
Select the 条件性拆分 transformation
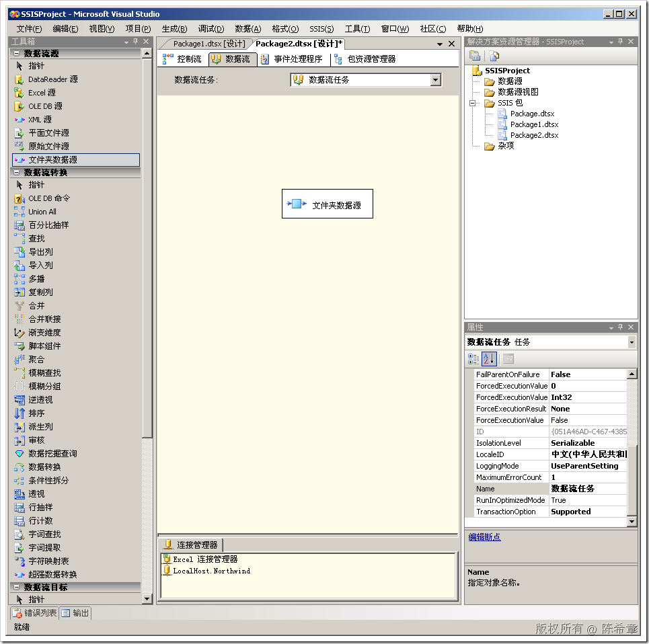48,481
